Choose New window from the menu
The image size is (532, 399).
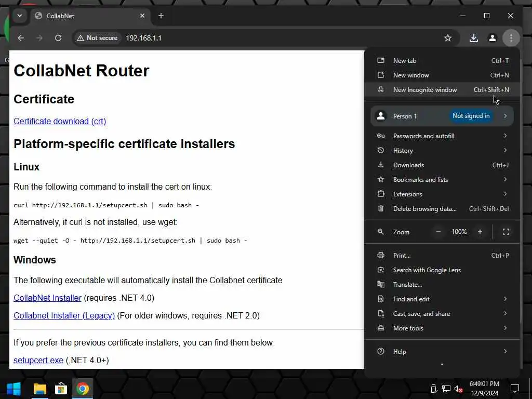[x=442, y=75]
